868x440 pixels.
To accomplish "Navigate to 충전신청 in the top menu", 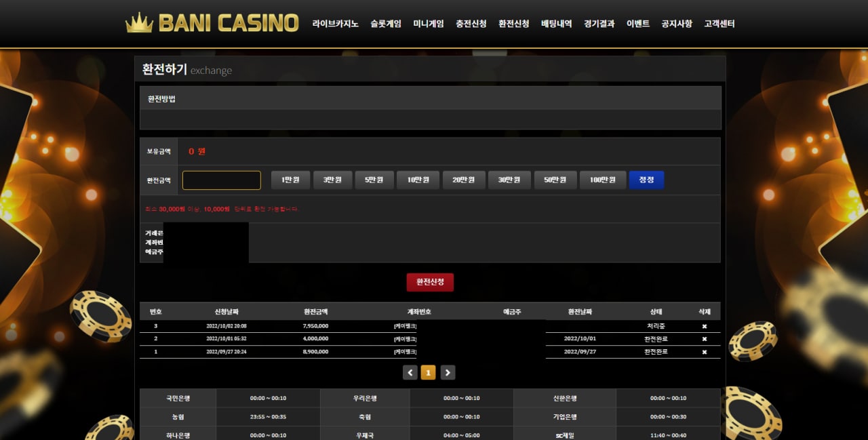I will pyautogui.click(x=471, y=24).
